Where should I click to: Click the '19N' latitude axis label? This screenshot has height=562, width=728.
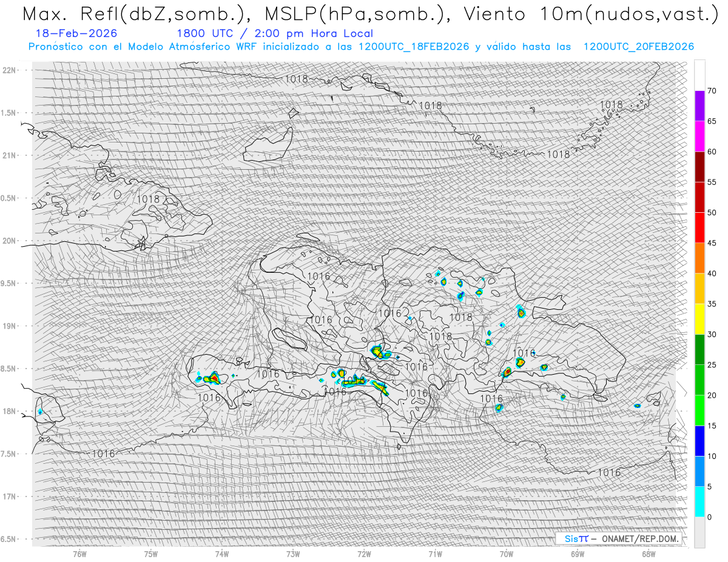coord(10,326)
